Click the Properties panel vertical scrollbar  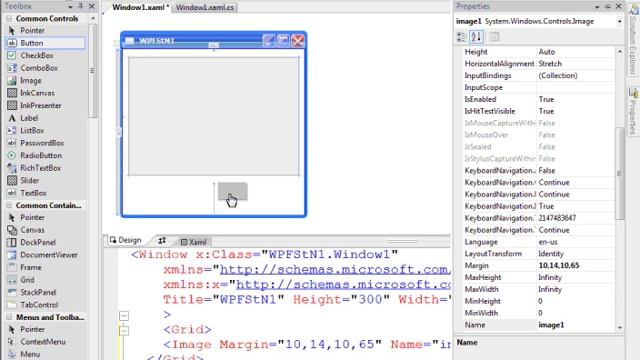(620, 173)
